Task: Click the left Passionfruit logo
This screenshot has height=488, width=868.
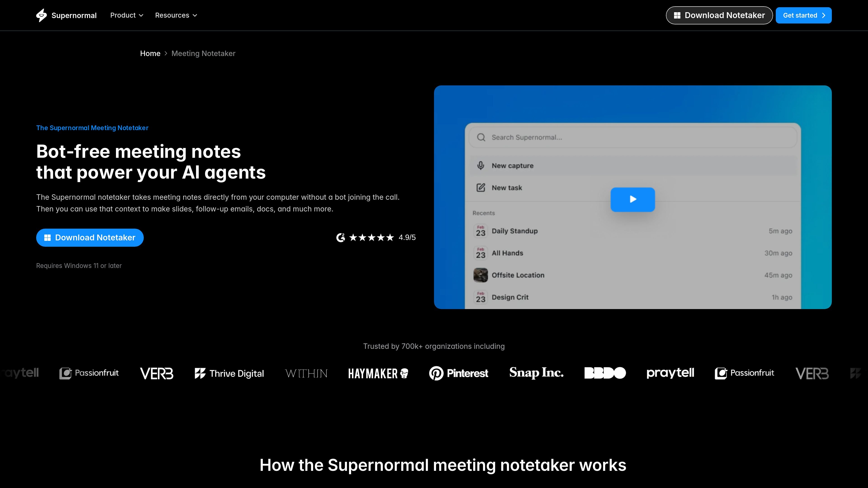Action: 89,373
